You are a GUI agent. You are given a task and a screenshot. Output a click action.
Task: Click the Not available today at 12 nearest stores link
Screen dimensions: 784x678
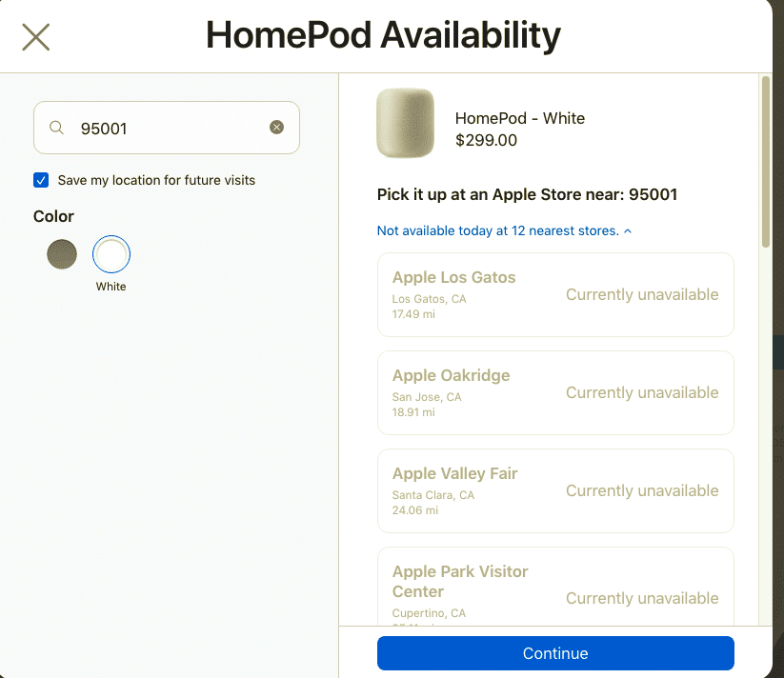coord(497,230)
